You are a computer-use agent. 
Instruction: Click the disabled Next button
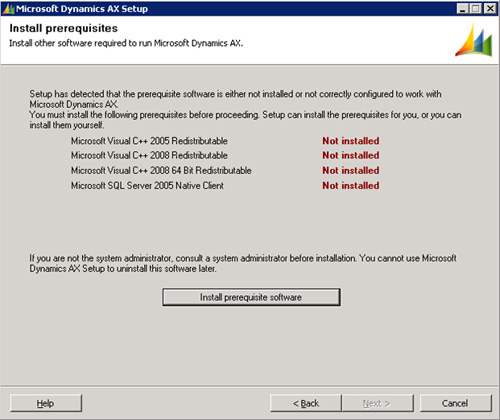pos(377,403)
